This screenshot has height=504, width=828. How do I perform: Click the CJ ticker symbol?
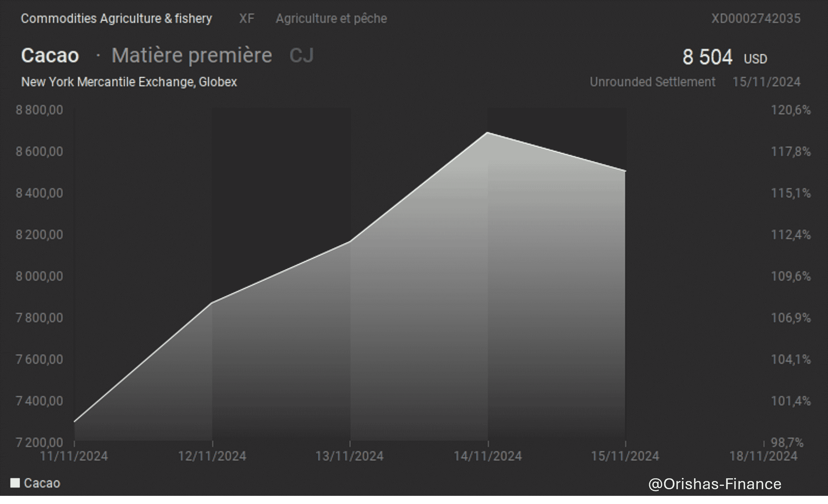click(x=301, y=55)
